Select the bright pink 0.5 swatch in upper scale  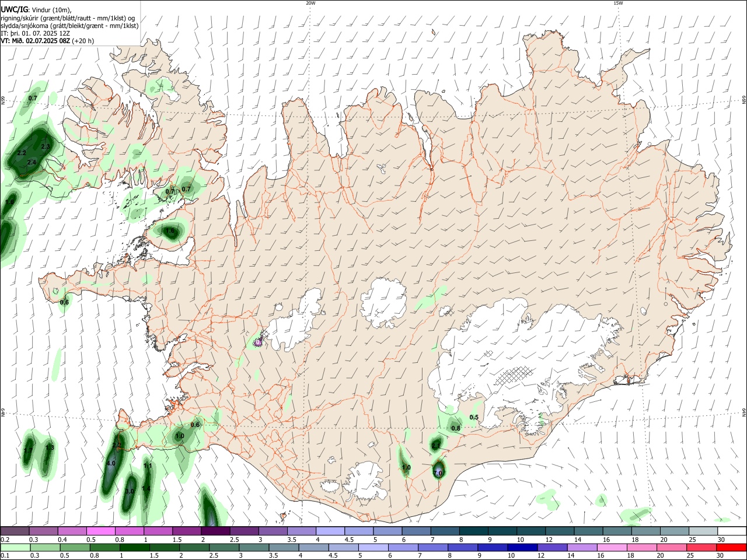coord(100,531)
